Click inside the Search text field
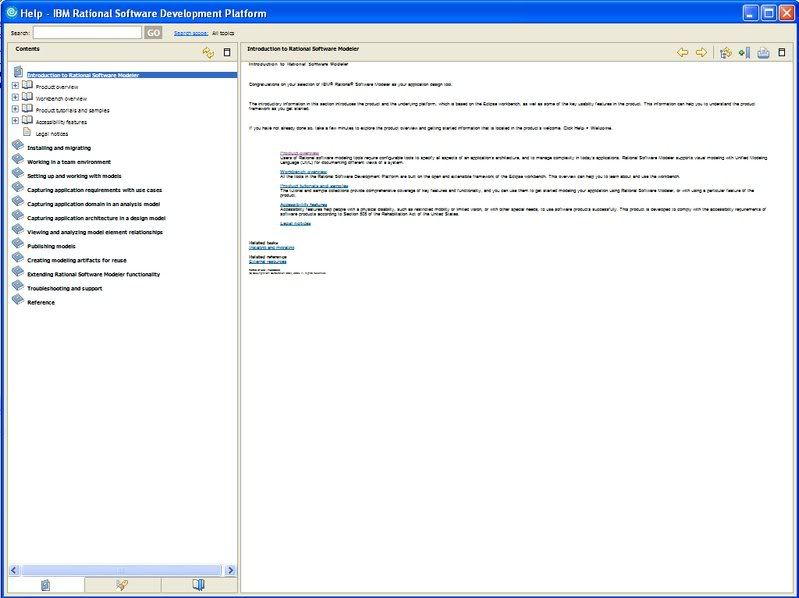Image resolution: width=799 pixels, height=598 pixels. [x=87, y=33]
